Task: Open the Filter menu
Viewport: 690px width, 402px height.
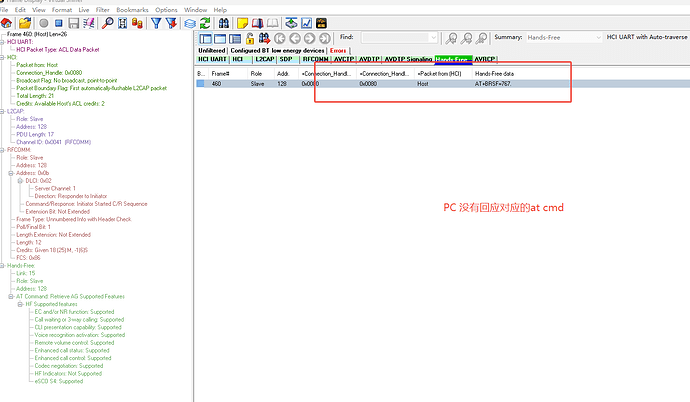Action: coord(103,10)
